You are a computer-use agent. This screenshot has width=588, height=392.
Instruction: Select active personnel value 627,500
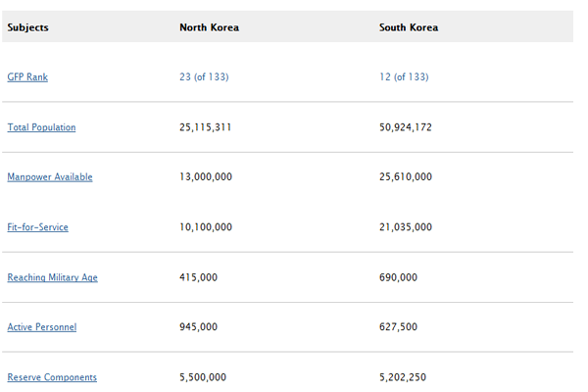pos(398,326)
